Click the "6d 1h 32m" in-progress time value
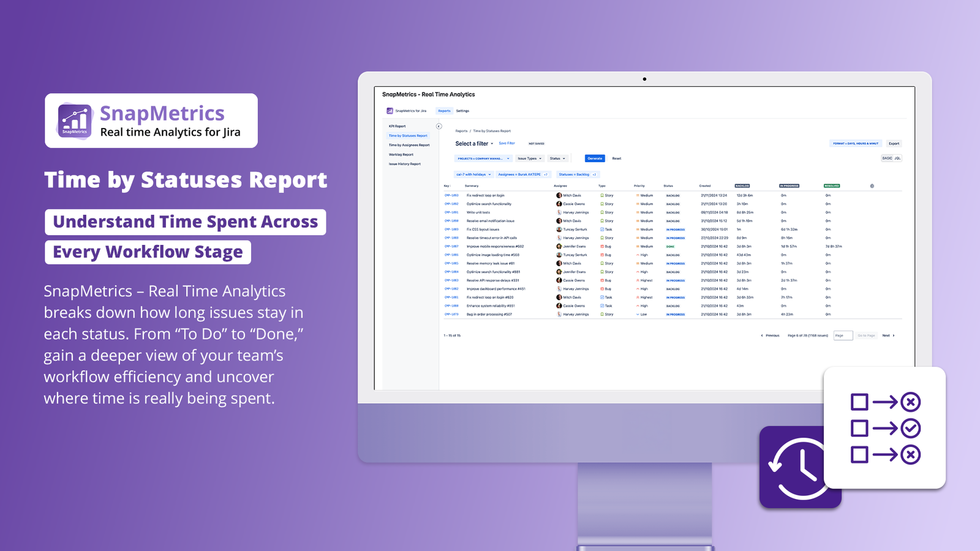 (x=789, y=230)
